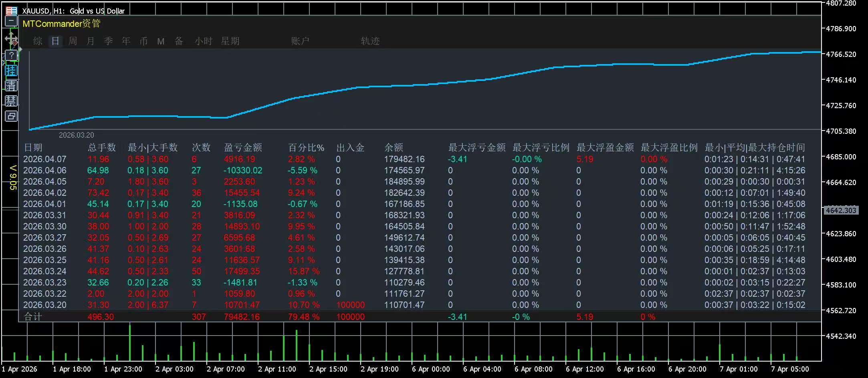Click the 出入金 column header

coord(350,147)
